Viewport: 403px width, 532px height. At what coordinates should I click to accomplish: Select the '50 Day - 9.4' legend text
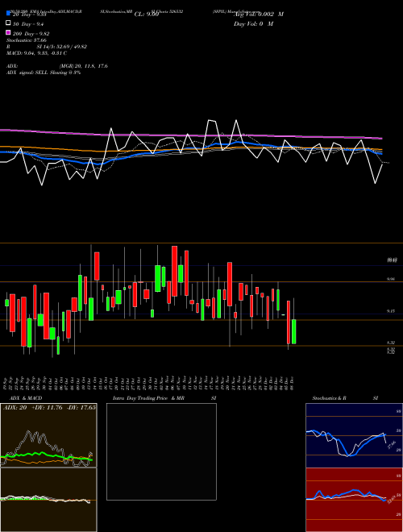coord(28,23)
